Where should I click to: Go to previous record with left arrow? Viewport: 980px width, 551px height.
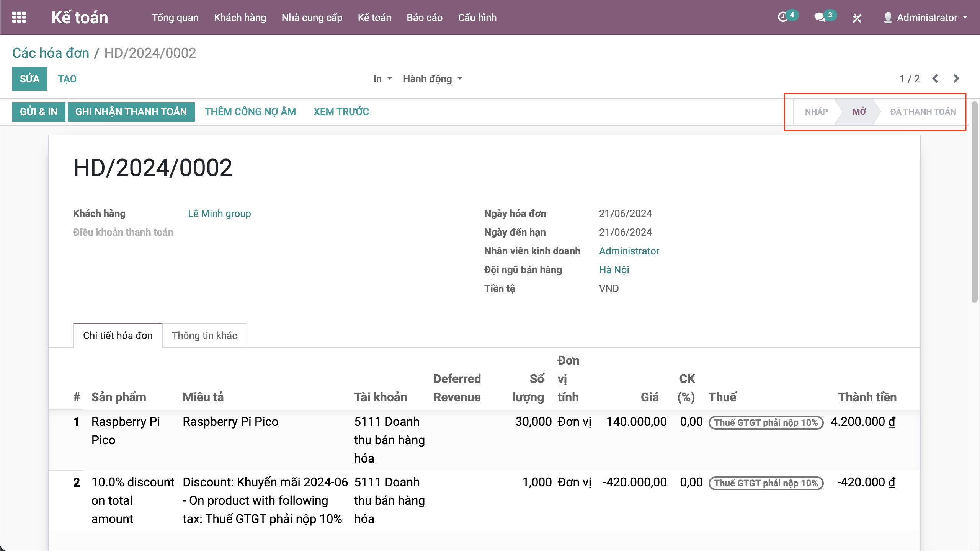tap(935, 79)
